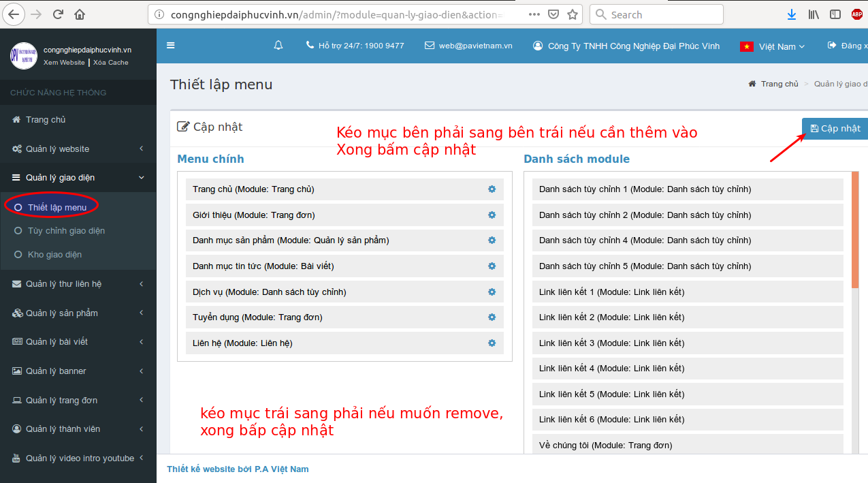This screenshot has height=483, width=868.
Task: Expand Quản lý video intro youtube section
Action: [78, 458]
